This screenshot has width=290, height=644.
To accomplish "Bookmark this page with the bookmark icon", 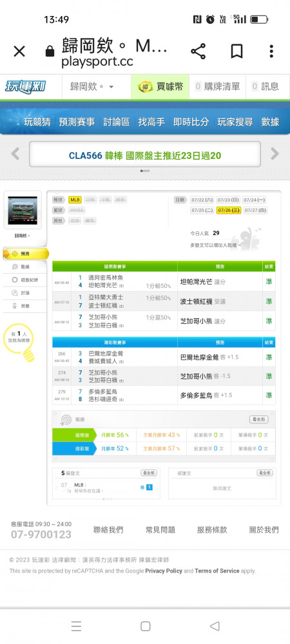I will click(x=237, y=52).
